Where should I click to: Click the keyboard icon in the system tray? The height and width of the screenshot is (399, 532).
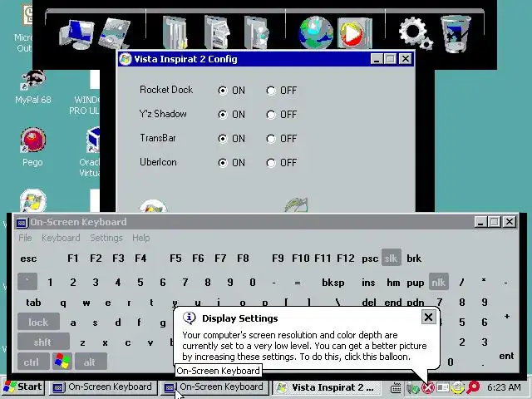(396, 387)
